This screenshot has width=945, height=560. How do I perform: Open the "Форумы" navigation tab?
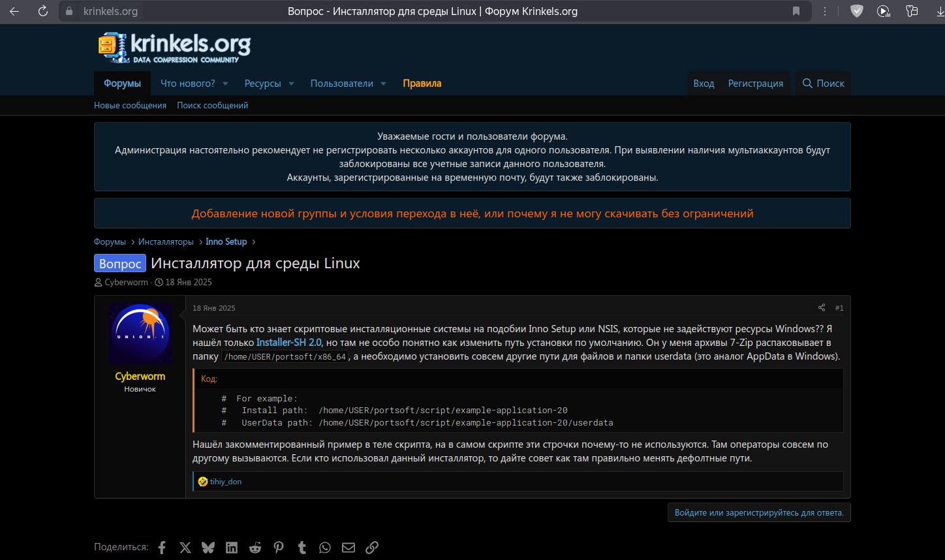pos(122,84)
